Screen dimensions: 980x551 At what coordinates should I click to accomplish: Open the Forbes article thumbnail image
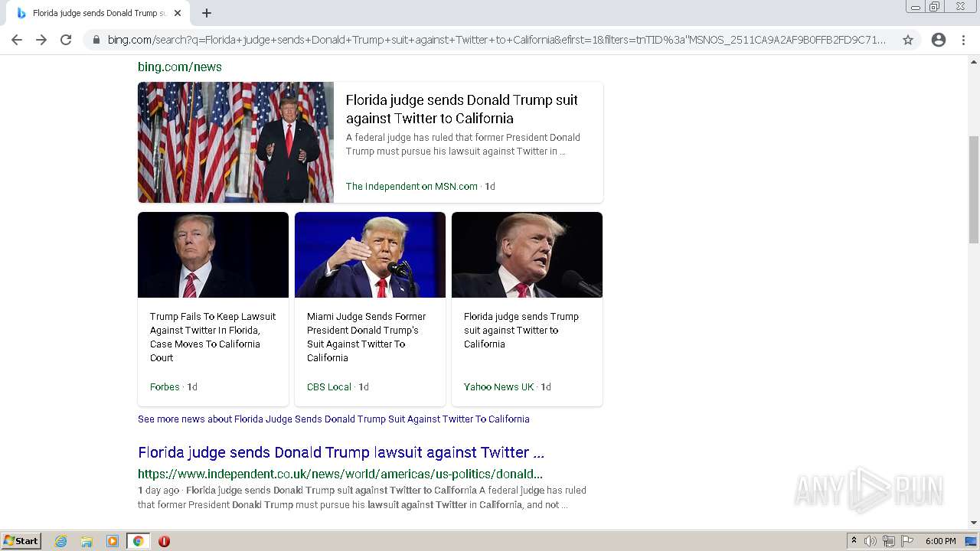213,255
